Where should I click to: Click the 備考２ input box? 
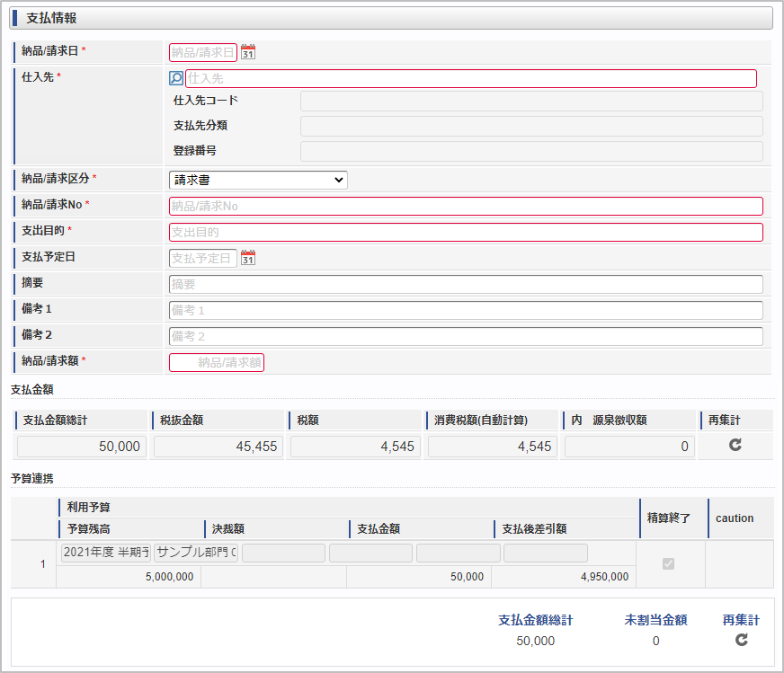pos(466,337)
